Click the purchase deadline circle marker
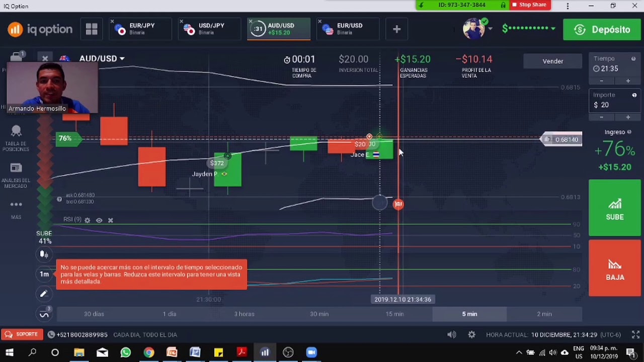Image resolution: width=644 pixels, height=362 pixels. click(380, 203)
